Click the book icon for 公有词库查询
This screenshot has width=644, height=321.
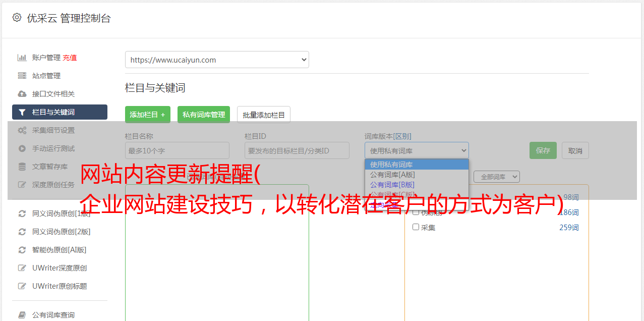[22, 315]
